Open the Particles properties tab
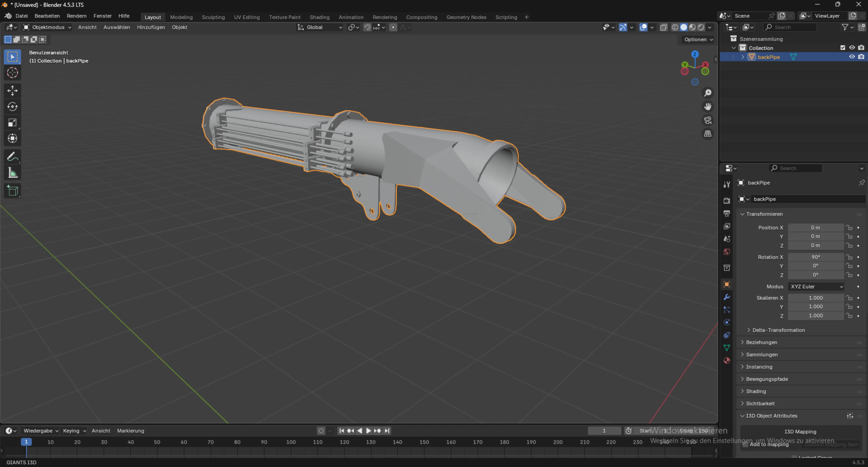This screenshot has height=467, width=868. pyautogui.click(x=727, y=310)
